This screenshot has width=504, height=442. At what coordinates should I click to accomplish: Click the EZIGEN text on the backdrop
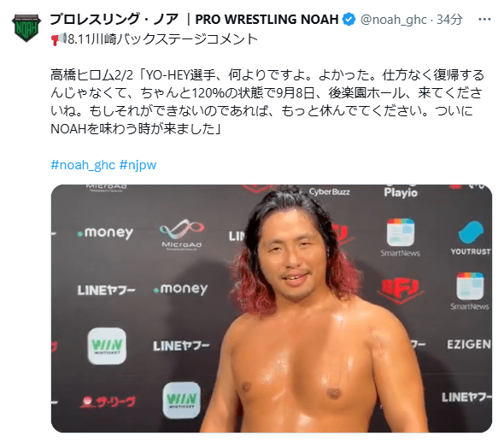(469, 345)
